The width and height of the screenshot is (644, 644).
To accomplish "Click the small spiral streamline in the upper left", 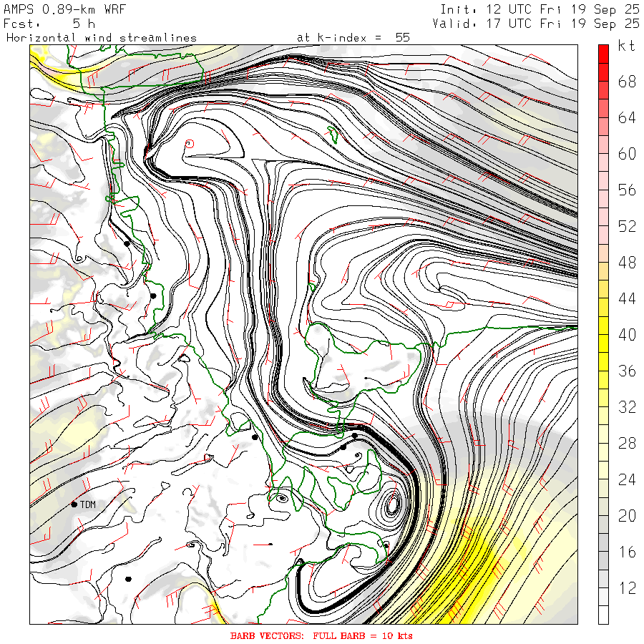I will [190, 144].
